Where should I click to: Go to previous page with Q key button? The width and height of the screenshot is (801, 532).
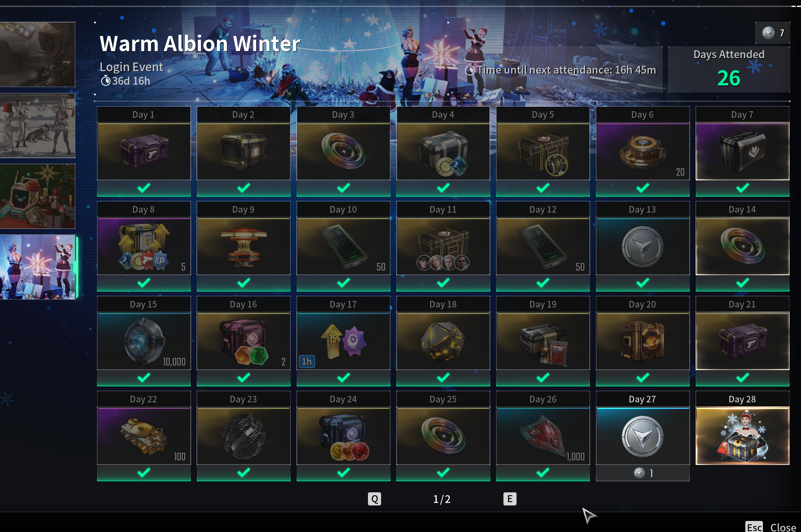[x=375, y=499]
